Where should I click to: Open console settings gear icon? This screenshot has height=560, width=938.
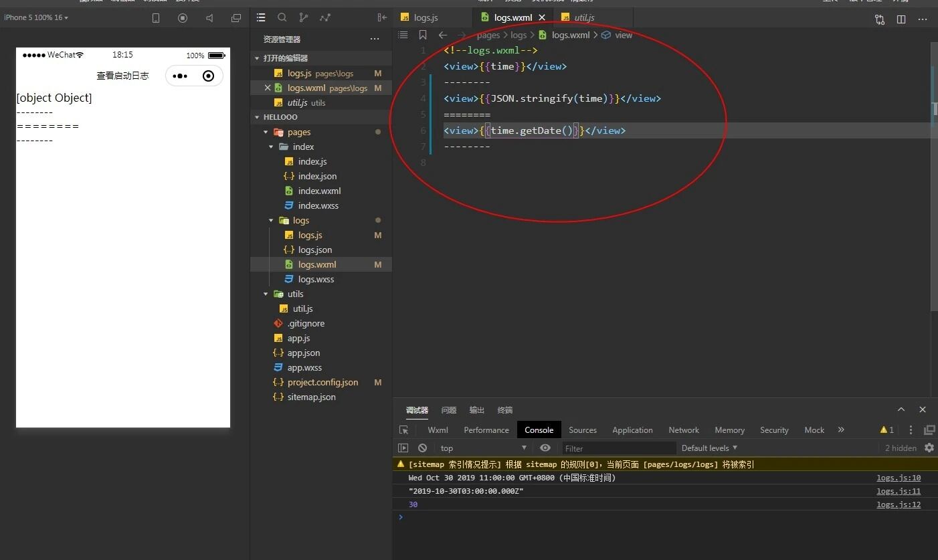tap(929, 448)
